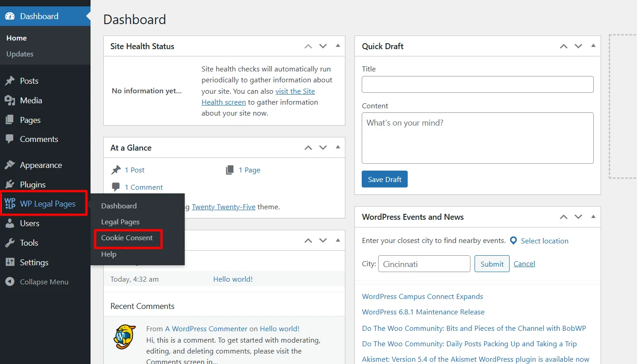The image size is (637, 364).
Task: Click the Plugins plug icon
Action: pyautogui.click(x=10, y=185)
